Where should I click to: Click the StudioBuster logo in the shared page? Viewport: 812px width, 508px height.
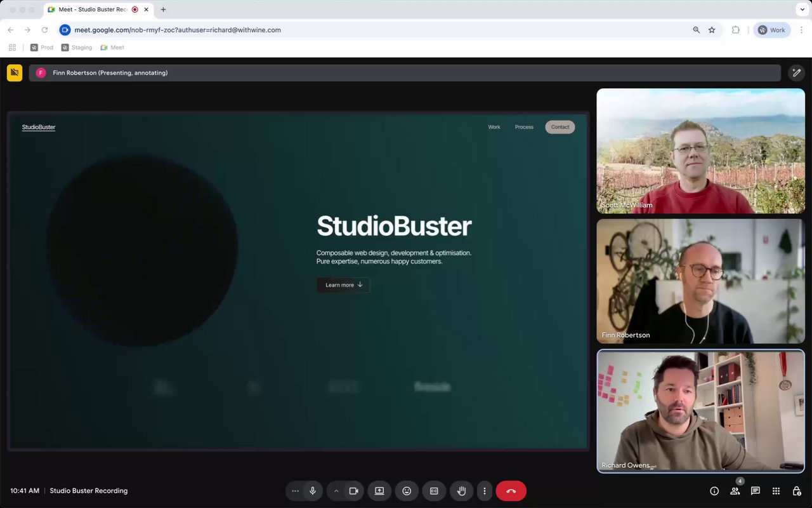[x=39, y=127]
